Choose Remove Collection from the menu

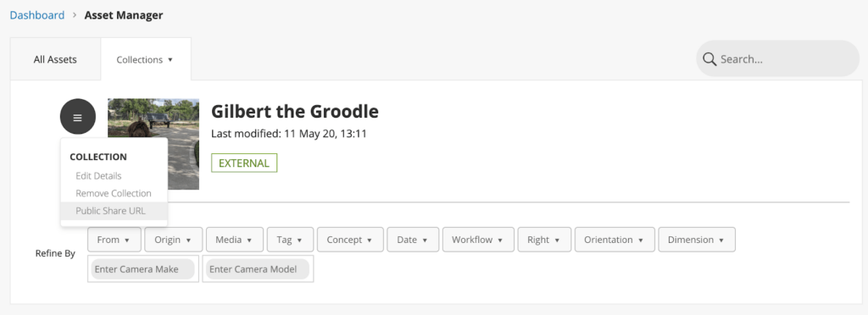coord(114,193)
